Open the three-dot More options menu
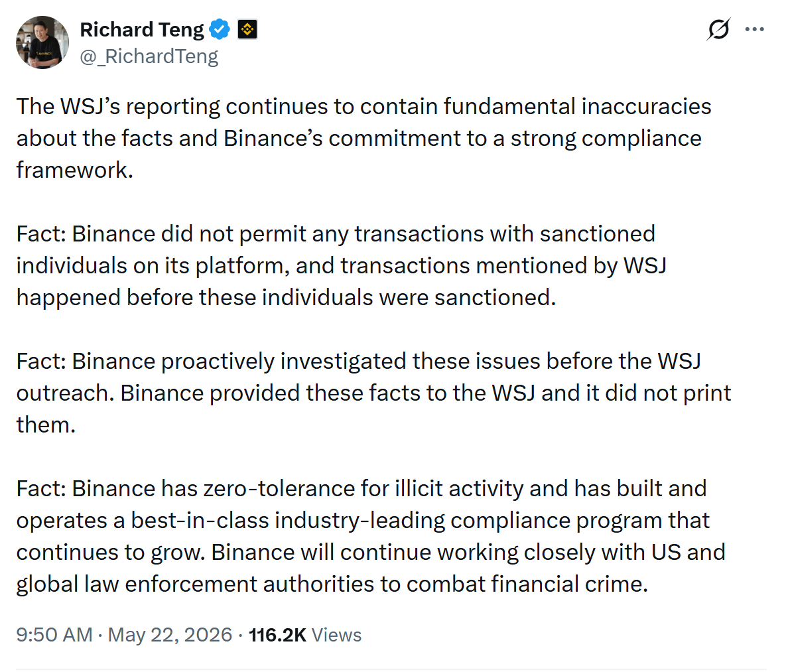The width and height of the screenshot is (788, 672). pyautogui.click(x=754, y=30)
